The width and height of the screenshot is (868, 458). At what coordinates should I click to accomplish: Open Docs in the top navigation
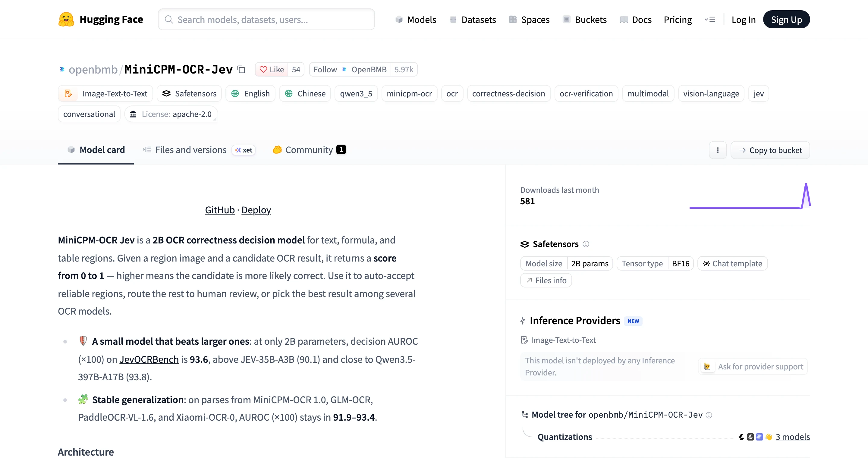click(636, 20)
